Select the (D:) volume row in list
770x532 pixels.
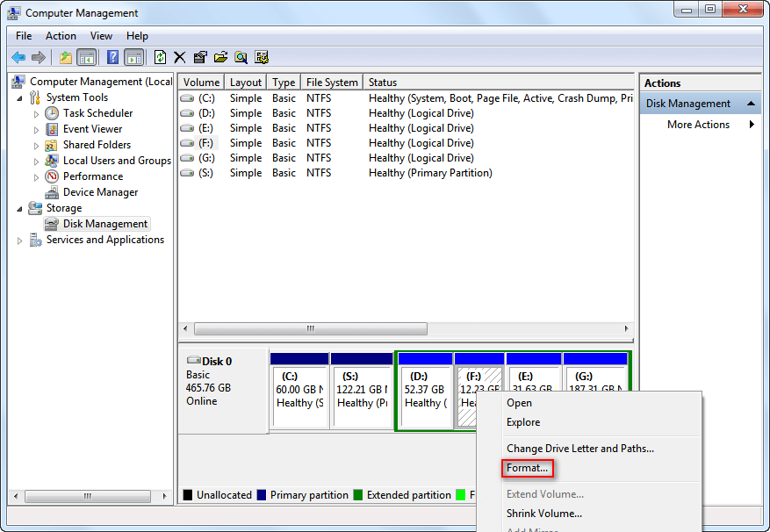coord(407,113)
